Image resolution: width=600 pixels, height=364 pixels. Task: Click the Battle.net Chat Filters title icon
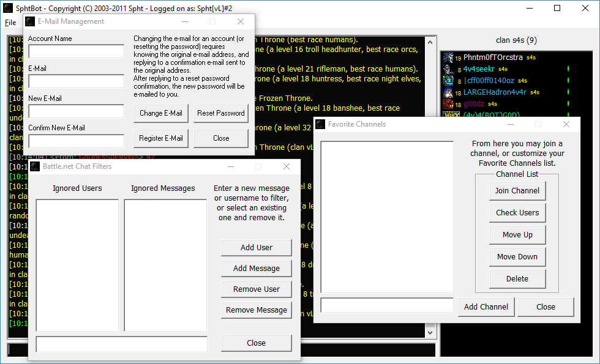tap(36, 166)
